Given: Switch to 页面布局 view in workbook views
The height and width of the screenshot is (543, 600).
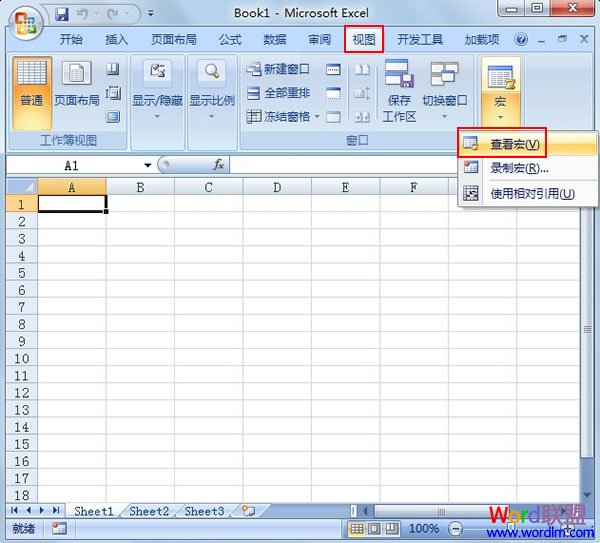Looking at the screenshot, I should click(77, 84).
